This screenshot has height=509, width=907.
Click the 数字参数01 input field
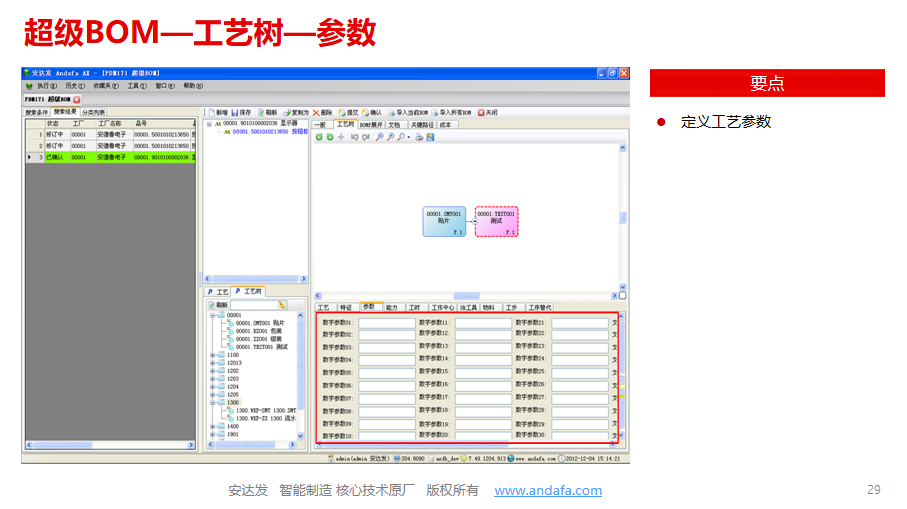click(x=387, y=323)
